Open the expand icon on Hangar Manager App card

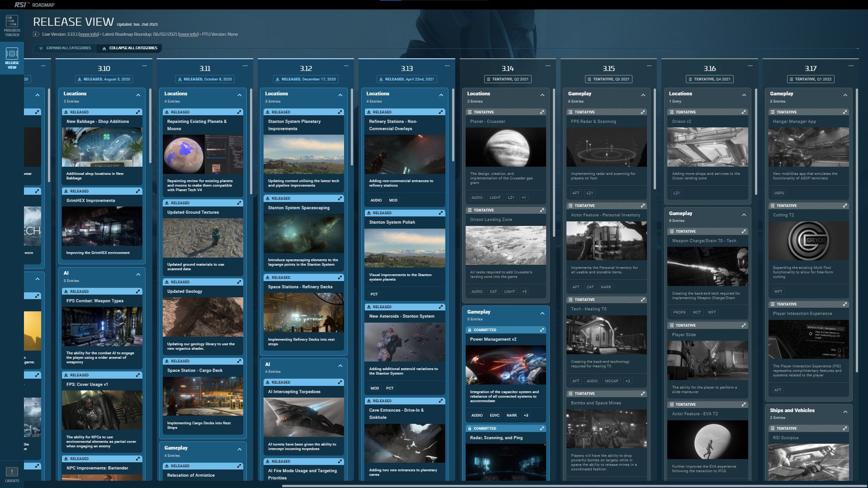tap(844, 112)
